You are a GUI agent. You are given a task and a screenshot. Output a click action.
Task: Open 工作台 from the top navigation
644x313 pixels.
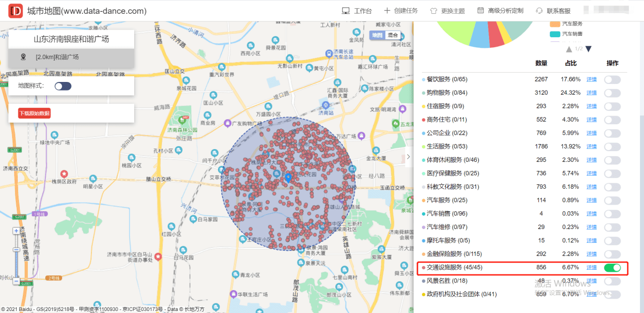coord(357,11)
